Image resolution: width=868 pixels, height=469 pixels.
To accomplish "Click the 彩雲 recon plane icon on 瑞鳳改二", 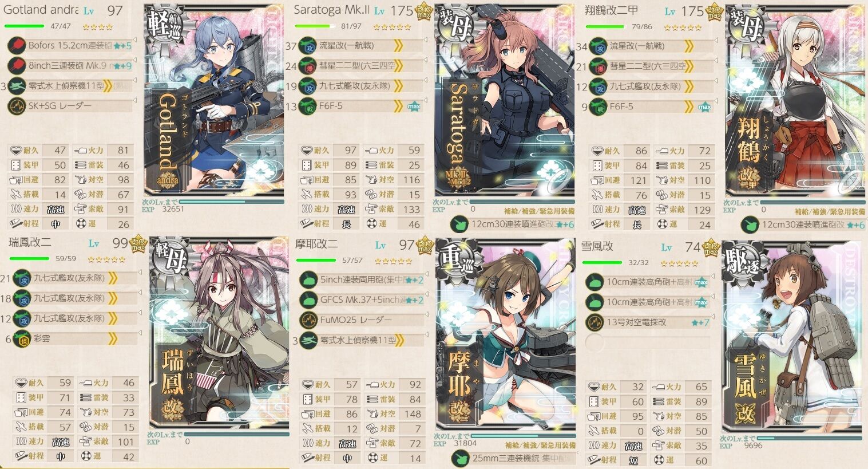I will (21, 339).
